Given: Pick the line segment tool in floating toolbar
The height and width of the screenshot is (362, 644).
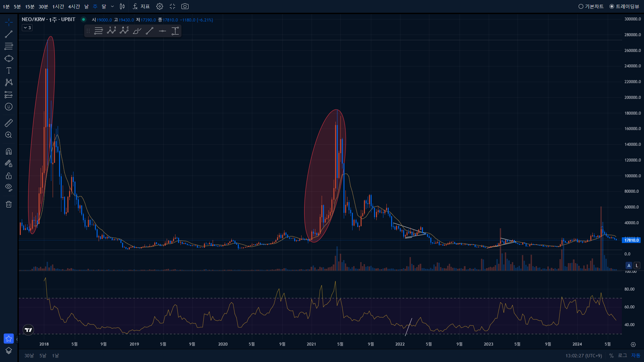Looking at the screenshot, I should (150, 31).
